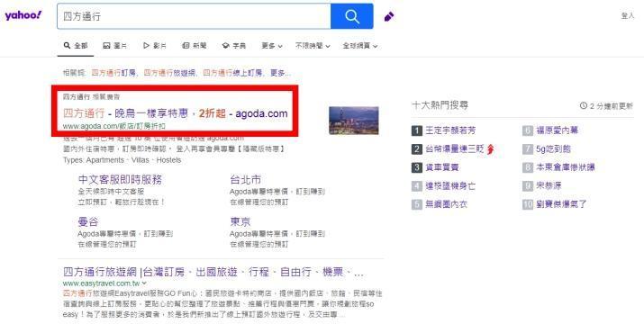Click into the search box containing 四方通行
The image size is (644, 324).
click(194, 16)
